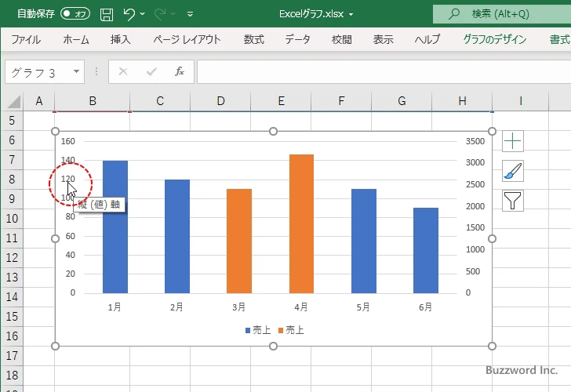Click the orange 4月 bar
571x392 pixels.
[301, 224]
